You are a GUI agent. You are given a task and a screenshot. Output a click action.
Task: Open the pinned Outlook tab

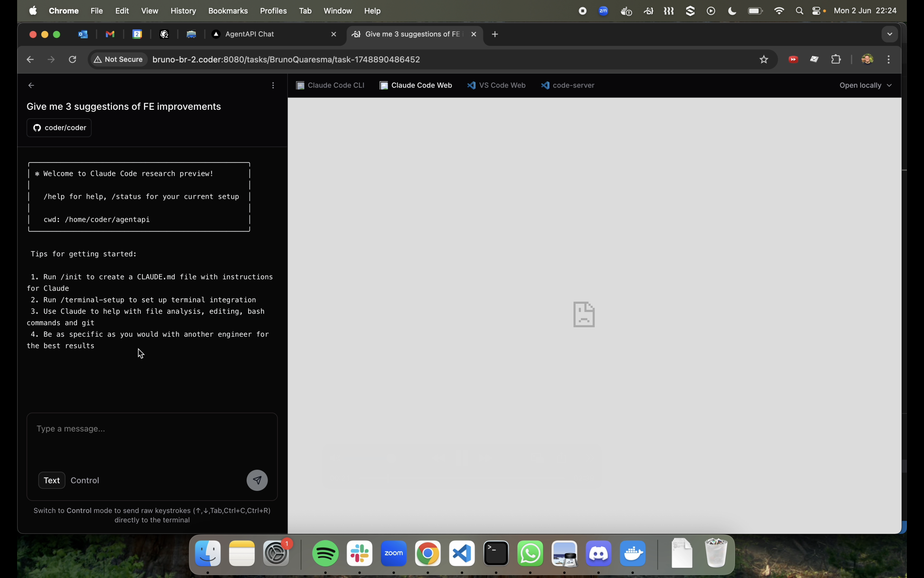83,34
